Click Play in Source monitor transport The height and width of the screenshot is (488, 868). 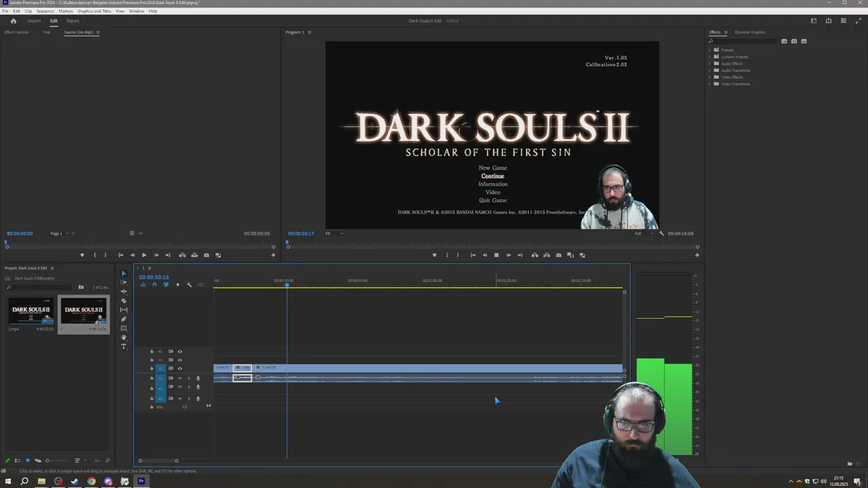144,255
